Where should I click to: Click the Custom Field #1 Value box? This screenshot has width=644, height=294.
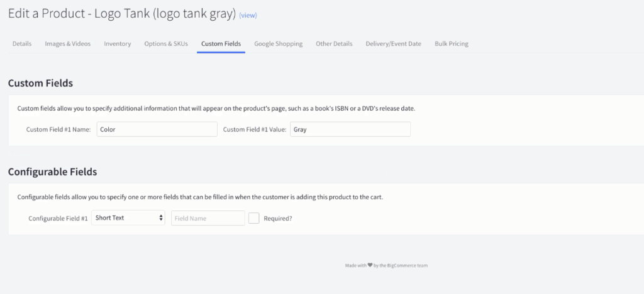tap(350, 129)
